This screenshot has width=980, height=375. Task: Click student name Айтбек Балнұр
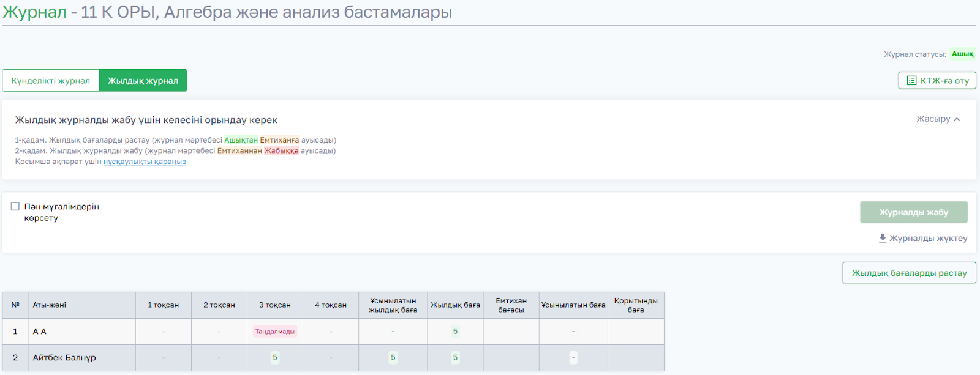click(x=64, y=357)
